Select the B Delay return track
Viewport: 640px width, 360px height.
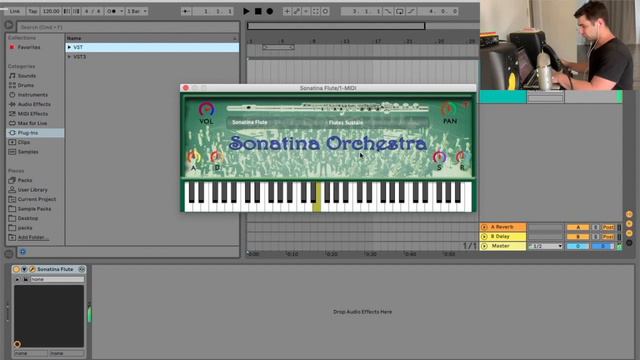503,236
